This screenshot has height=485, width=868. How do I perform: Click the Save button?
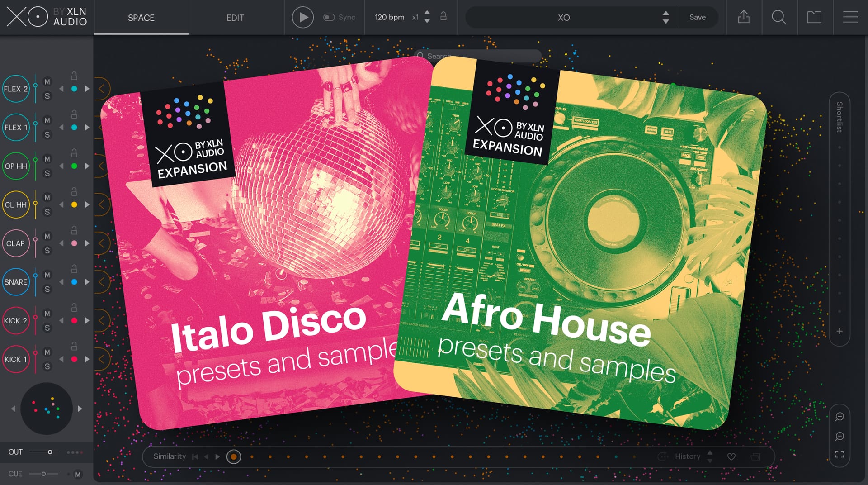click(x=698, y=17)
